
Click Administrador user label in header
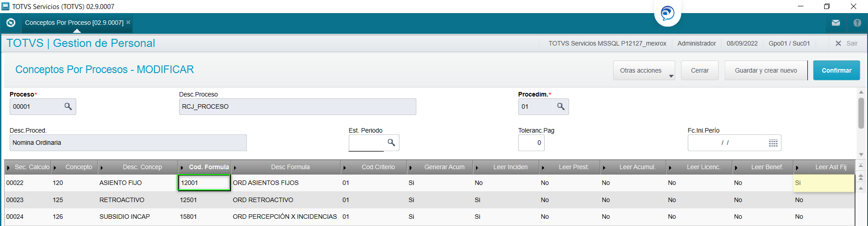click(x=696, y=43)
